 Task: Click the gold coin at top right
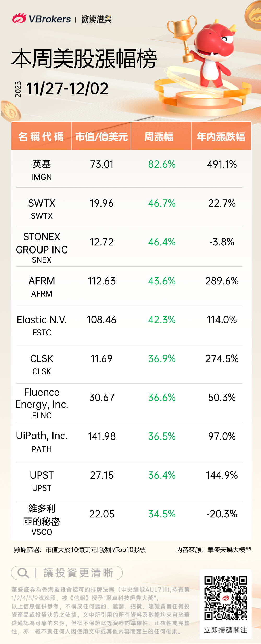click(253, 16)
